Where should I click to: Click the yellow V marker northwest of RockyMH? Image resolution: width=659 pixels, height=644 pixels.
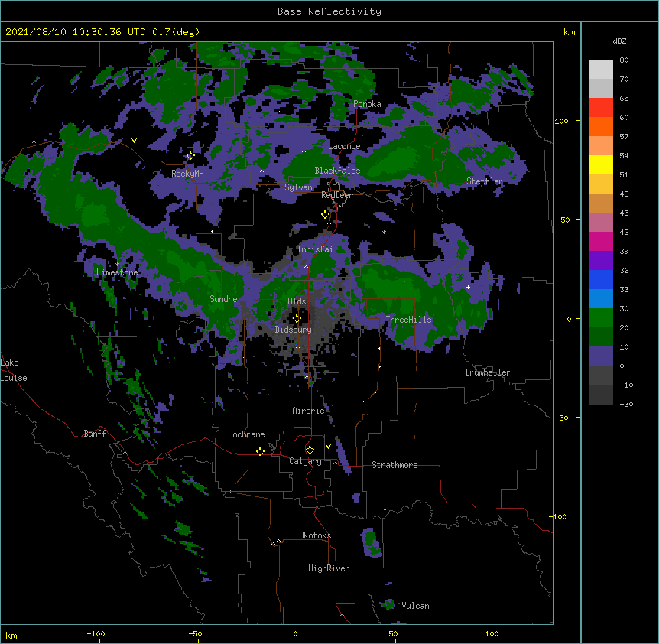[134, 141]
